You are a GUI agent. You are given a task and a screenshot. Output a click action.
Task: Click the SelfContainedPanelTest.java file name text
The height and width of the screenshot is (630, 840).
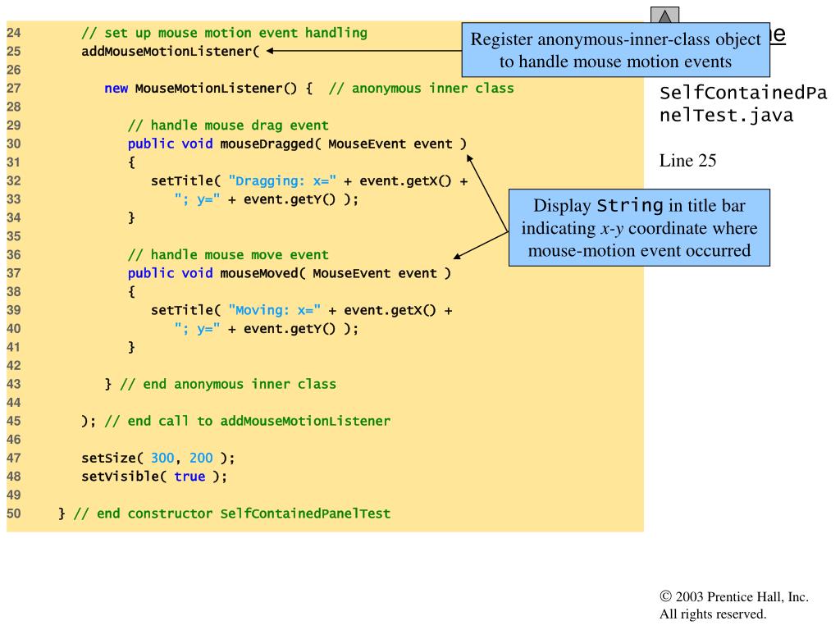[x=742, y=104]
